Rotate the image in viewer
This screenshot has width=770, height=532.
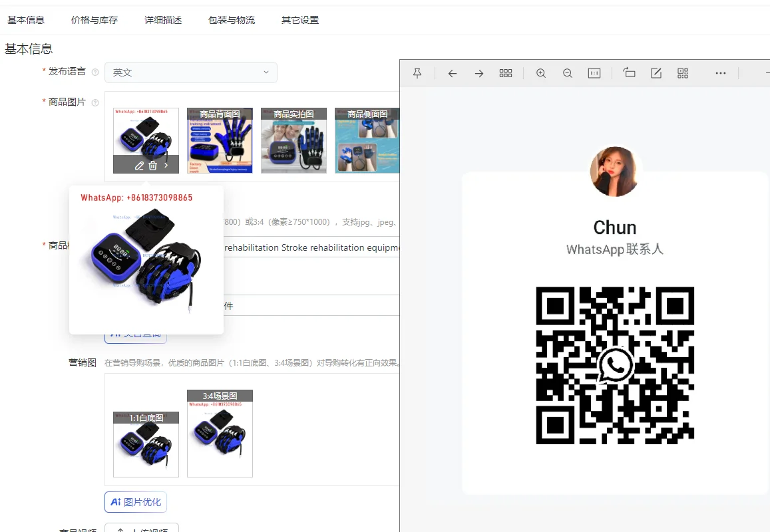click(629, 73)
